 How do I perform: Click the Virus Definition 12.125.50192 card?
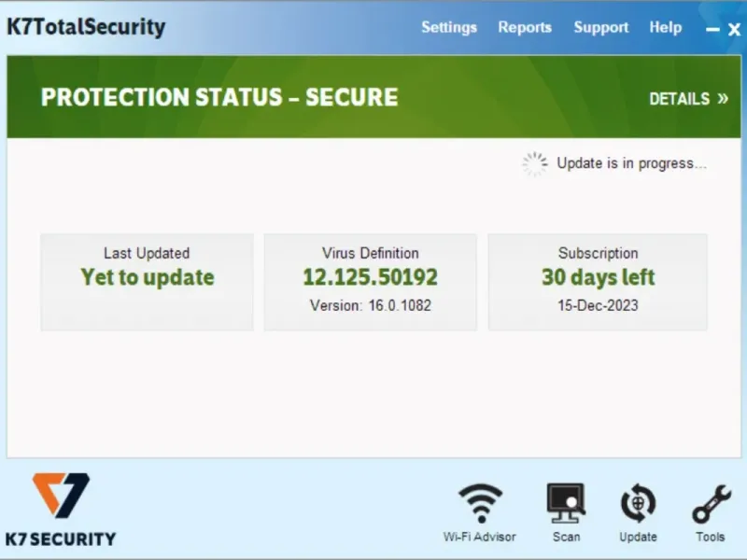370,282
